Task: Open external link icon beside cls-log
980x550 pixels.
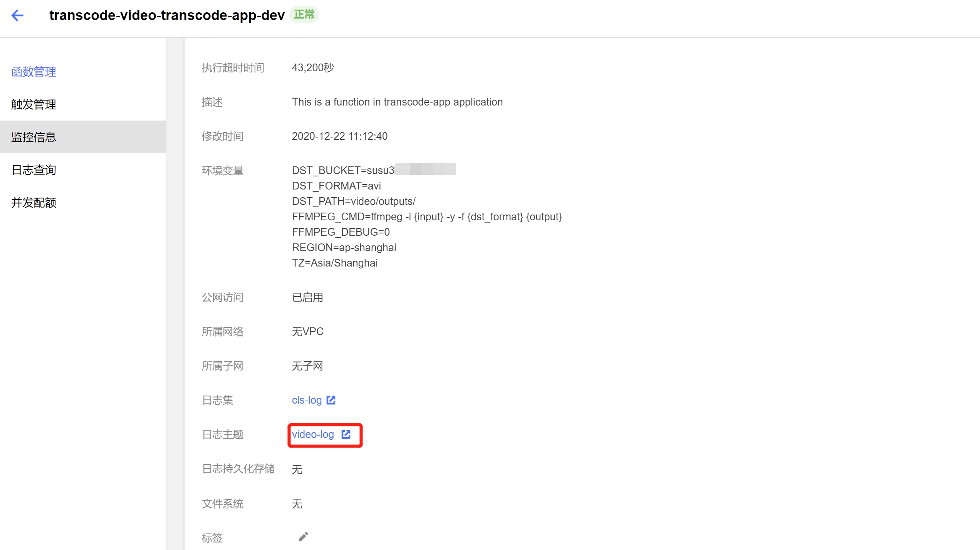Action: tap(331, 400)
